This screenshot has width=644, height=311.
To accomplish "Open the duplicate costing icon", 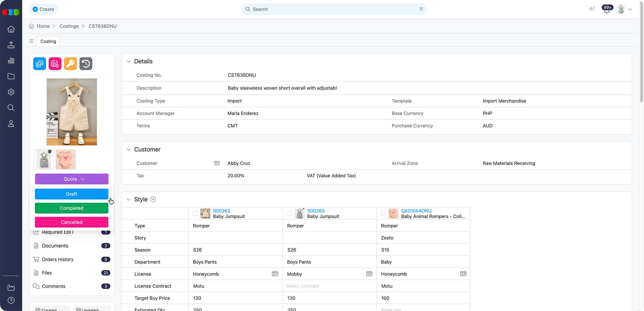I will (x=39, y=64).
